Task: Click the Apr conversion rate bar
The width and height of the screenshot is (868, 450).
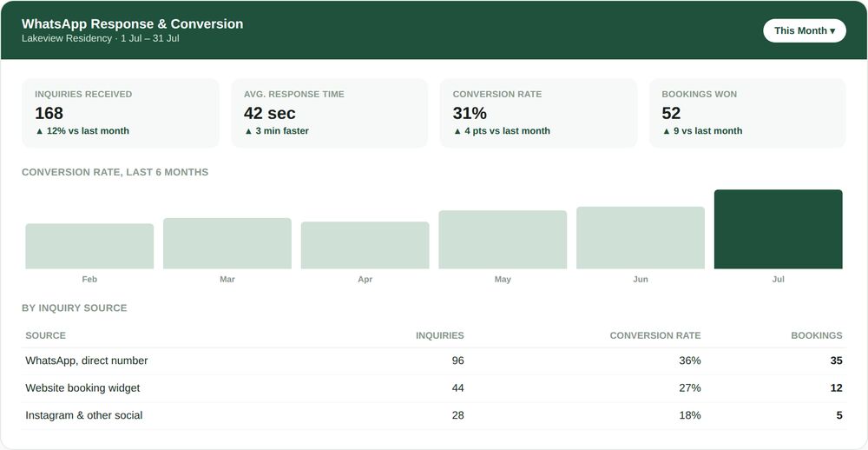Action: point(365,246)
